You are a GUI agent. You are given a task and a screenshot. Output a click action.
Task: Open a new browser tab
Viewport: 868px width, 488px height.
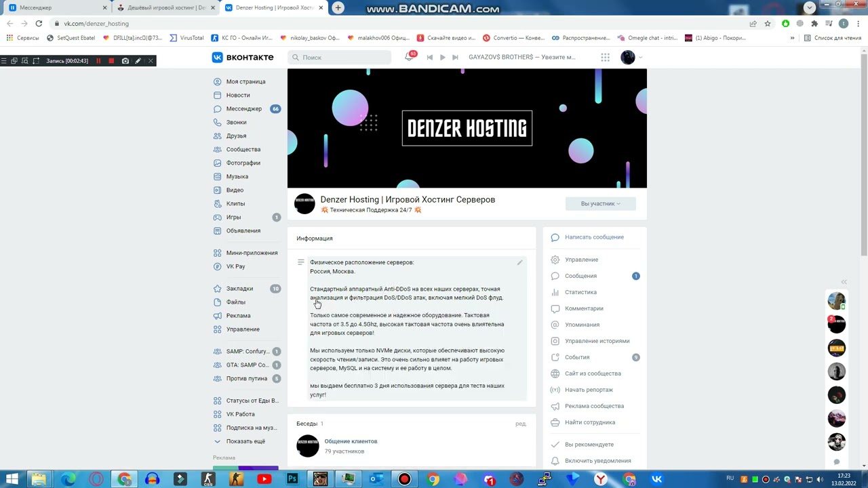point(338,7)
